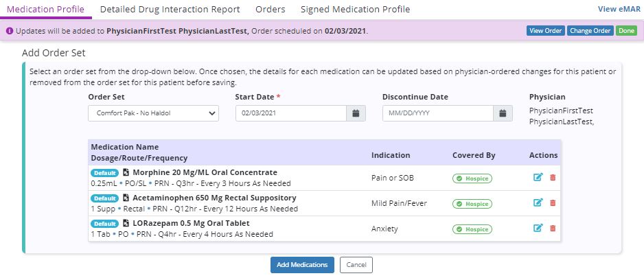This screenshot has width=644, height=278.
Task: Delete the LORazepam medication row
Action: pyautogui.click(x=553, y=228)
